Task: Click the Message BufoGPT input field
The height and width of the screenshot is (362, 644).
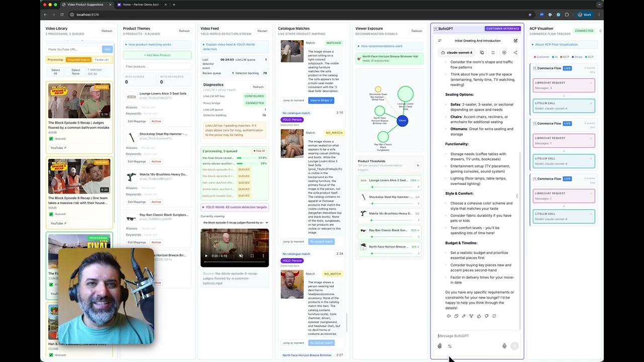Action: [468, 336]
